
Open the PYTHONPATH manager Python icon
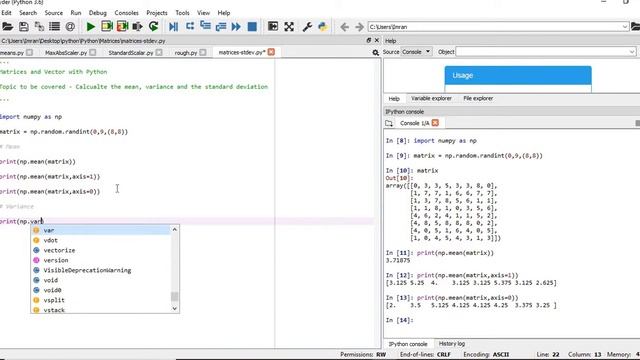pos(322,27)
